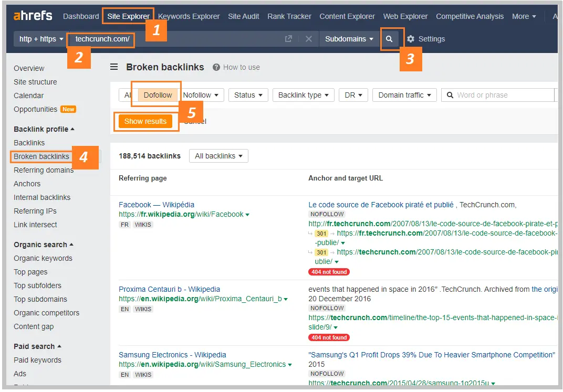The height and width of the screenshot is (392, 563).
Task: Open the Domain traffic filter dropdown
Action: pos(404,95)
